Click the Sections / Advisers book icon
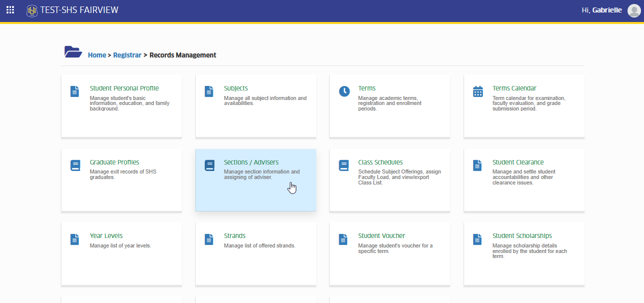Screen dimensions: 644x303 pyautogui.click(x=209, y=165)
